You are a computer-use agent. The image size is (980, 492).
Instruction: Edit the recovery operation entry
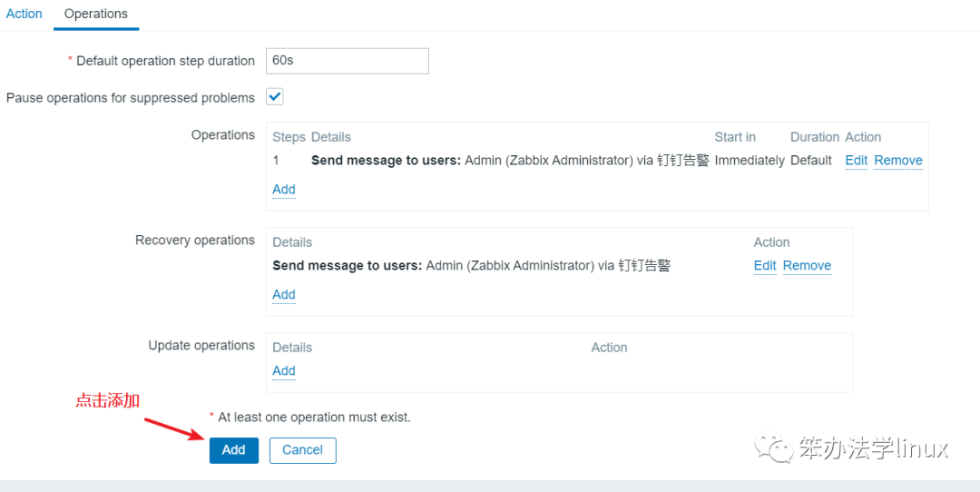coord(765,266)
